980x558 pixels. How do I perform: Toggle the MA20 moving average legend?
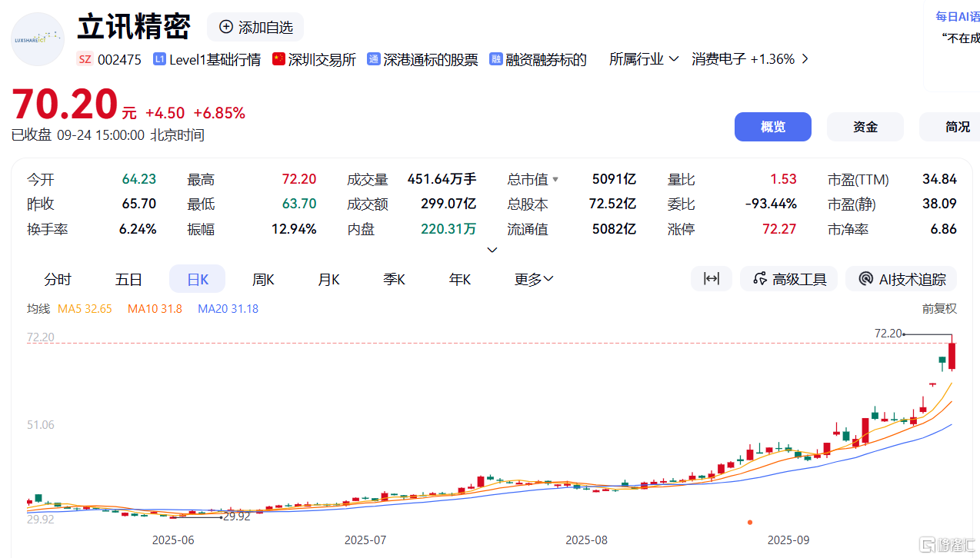pos(228,308)
